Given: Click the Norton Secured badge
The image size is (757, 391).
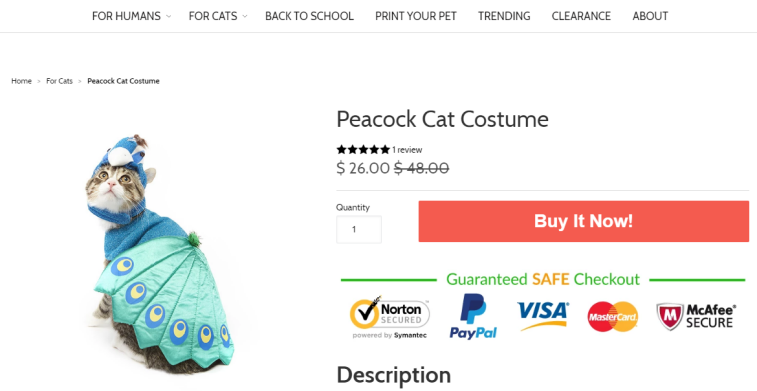Looking at the screenshot, I should (389, 317).
